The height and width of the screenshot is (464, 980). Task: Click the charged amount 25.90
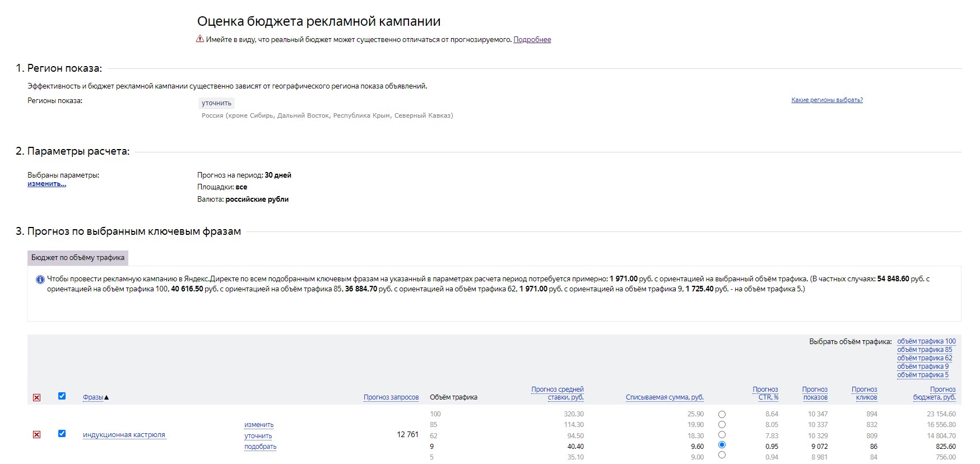click(695, 414)
